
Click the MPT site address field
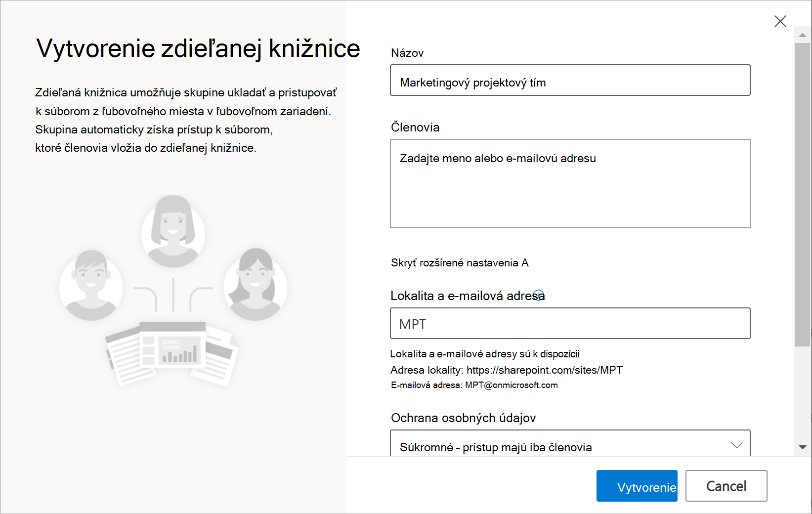point(570,323)
